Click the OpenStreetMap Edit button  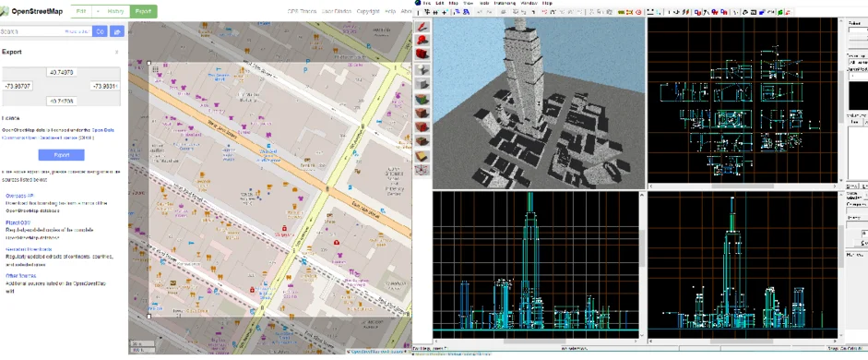(81, 11)
